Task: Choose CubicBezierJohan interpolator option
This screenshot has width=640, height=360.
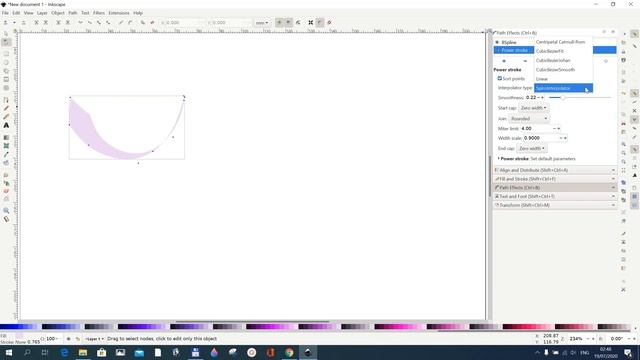Action: coord(563,60)
